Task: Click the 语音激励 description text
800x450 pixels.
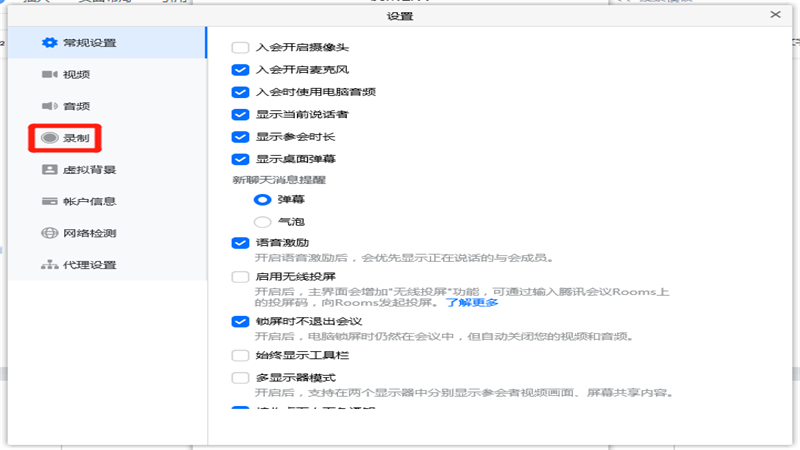Action: coord(404,258)
